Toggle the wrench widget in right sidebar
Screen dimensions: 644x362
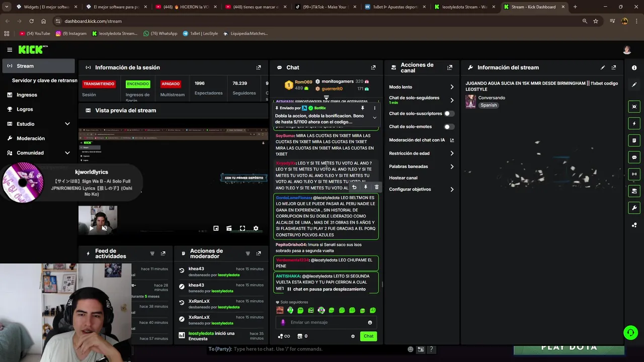[x=634, y=208]
